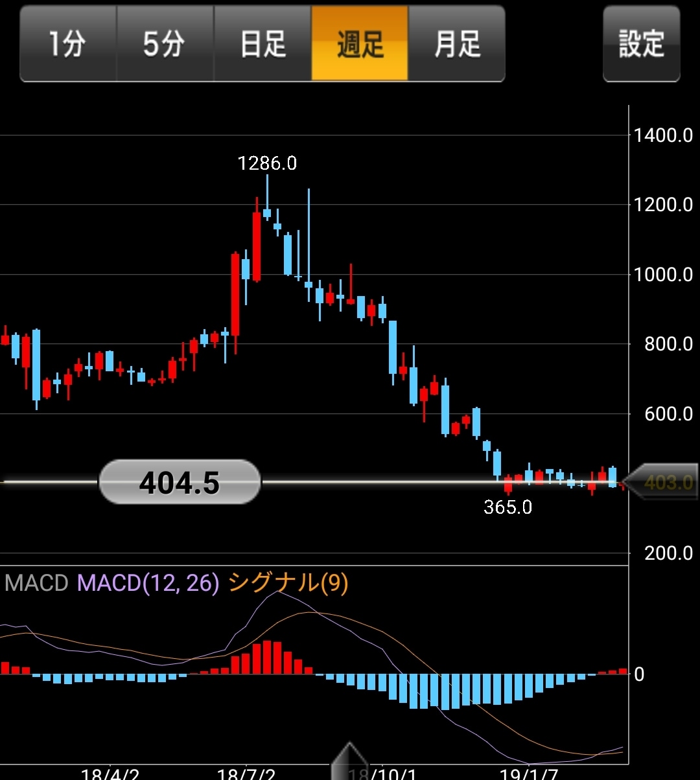Tap the シグナル(9) legend label
The height and width of the screenshot is (780, 700).
click(x=288, y=583)
